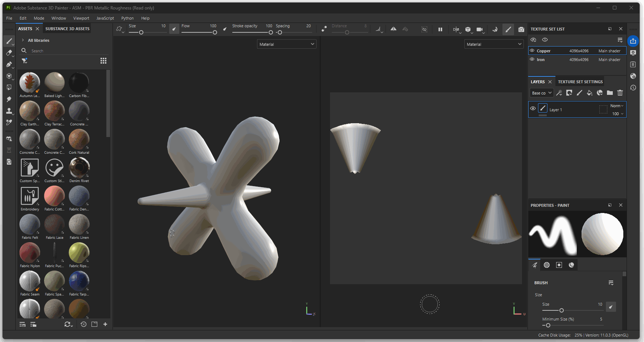Activate the Clone stamp tool
Image resolution: width=644 pixels, height=342 pixels.
point(9,111)
